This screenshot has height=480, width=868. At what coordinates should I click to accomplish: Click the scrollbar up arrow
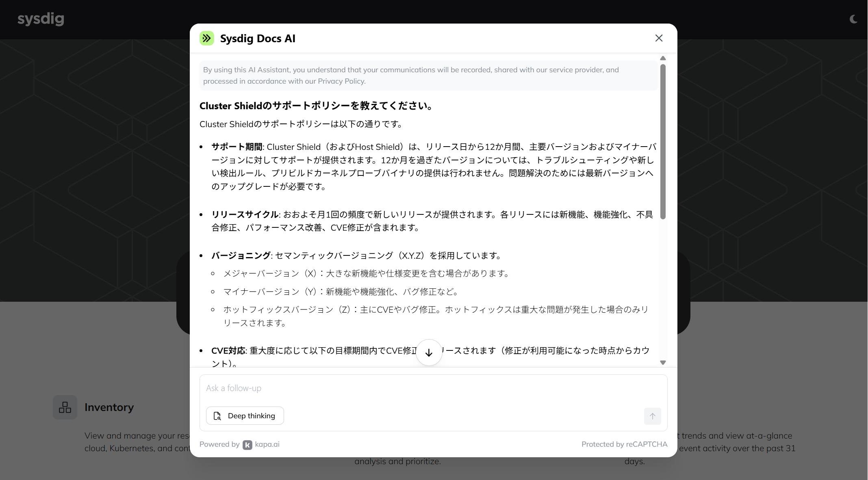[663, 58]
